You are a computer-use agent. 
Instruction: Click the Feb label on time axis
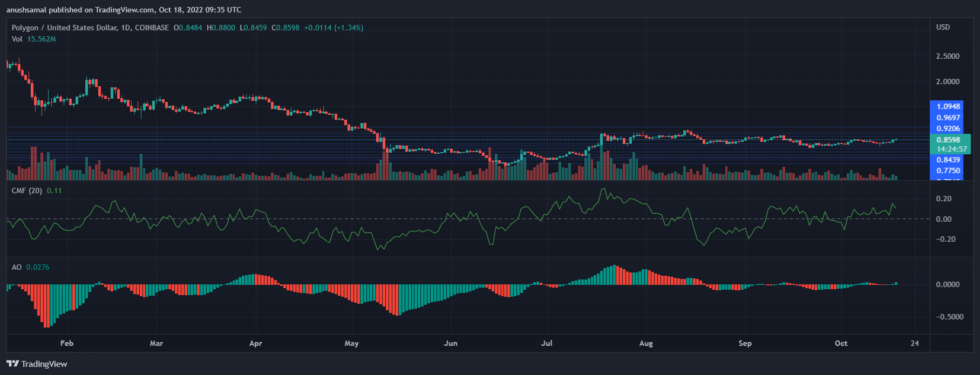tap(67, 343)
